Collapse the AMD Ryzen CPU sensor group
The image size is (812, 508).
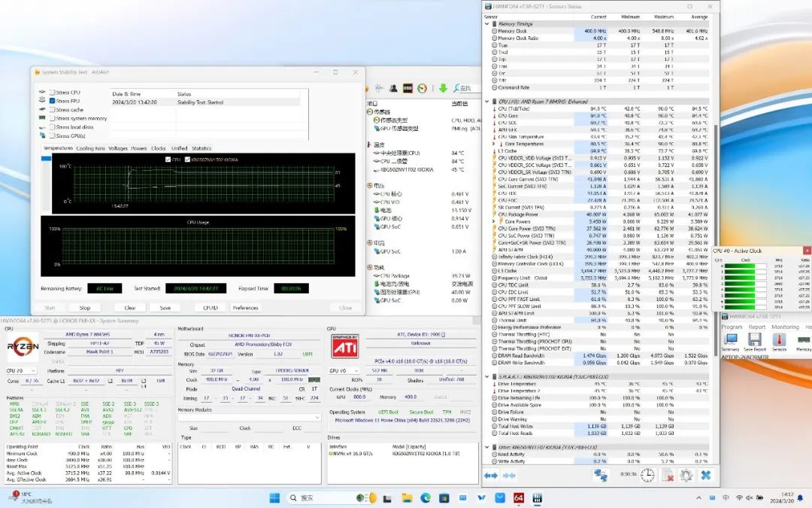486,102
